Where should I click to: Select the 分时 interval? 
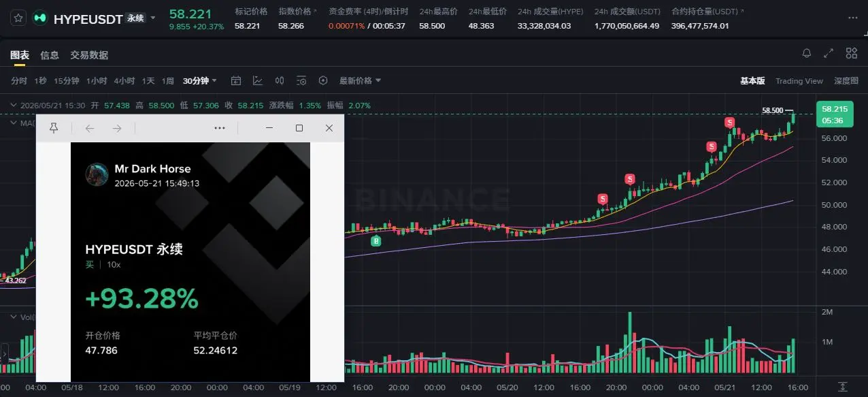19,80
